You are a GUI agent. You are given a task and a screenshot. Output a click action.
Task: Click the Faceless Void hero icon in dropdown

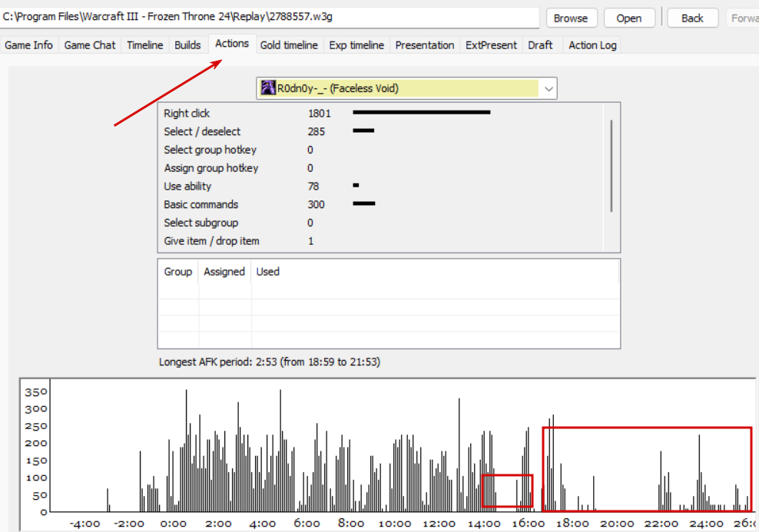click(x=267, y=88)
